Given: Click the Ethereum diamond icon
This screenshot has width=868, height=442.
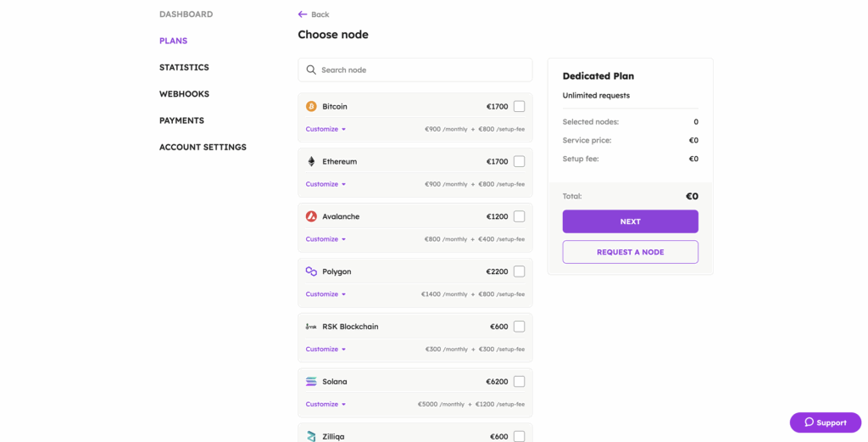Looking at the screenshot, I should 311,162.
